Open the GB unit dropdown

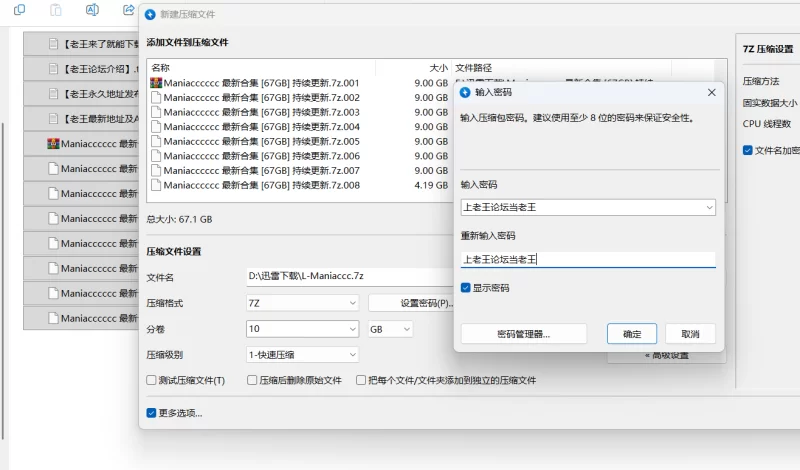coord(390,329)
